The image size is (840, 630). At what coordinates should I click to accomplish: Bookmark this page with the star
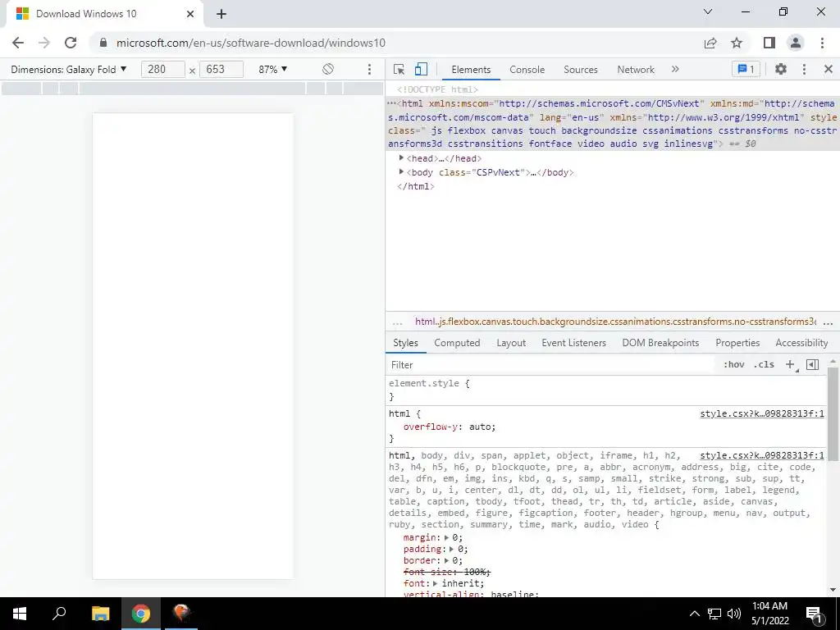click(737, 43)
